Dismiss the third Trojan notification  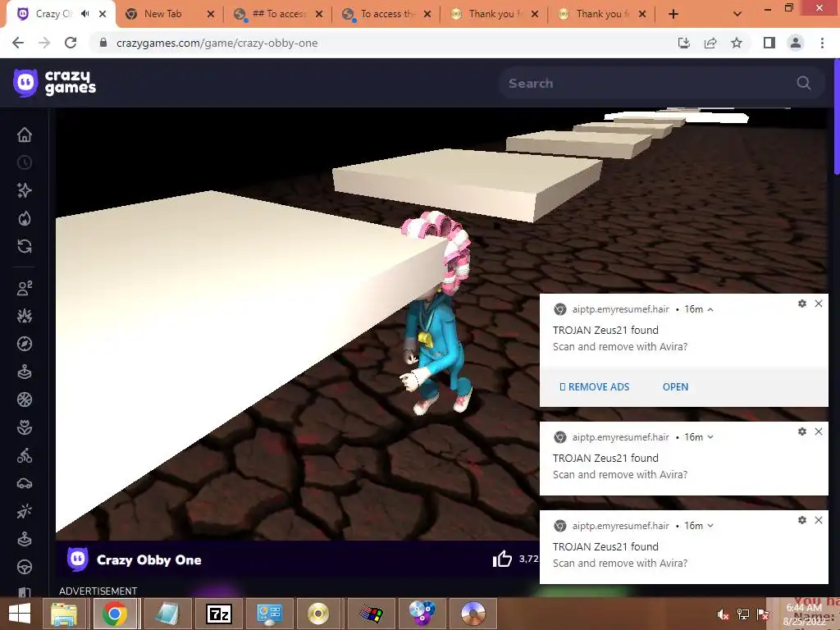819,519
